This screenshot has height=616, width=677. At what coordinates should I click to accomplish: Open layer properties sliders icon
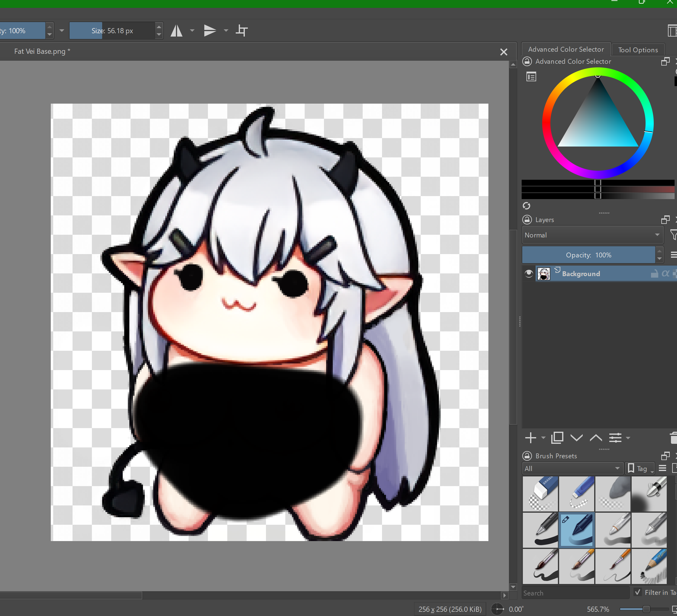coord(615,438)
